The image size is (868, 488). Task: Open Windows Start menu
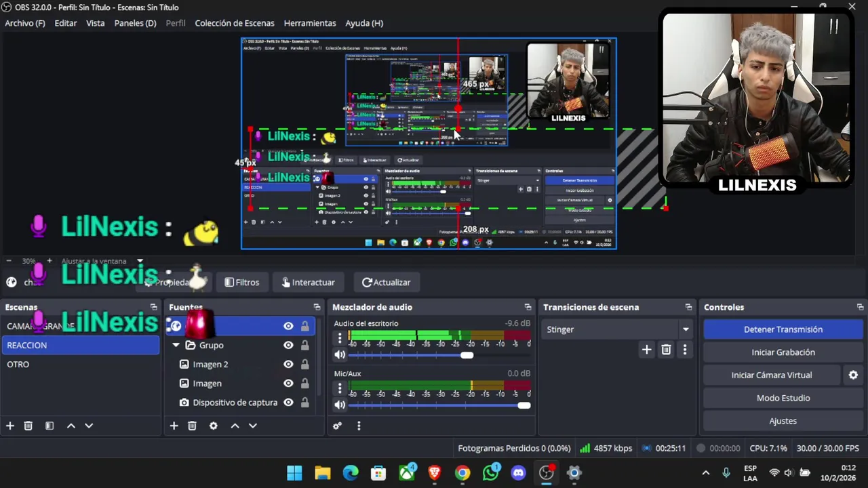pyautogui.click(x=294, y=472)
